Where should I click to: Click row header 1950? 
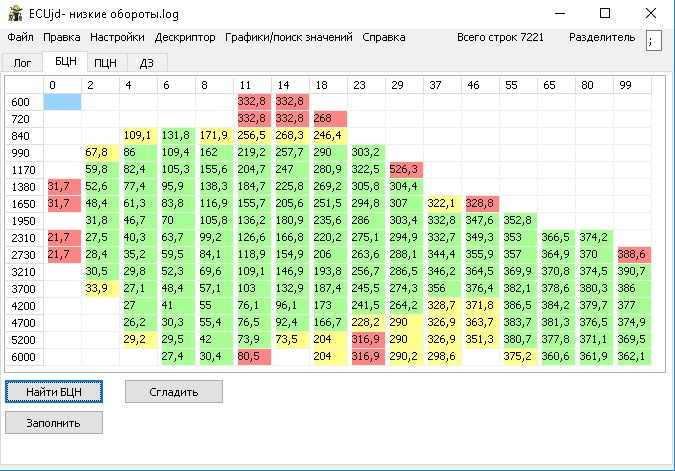click(25, 220)
